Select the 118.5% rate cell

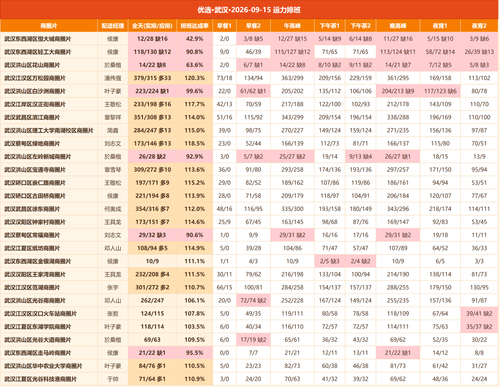coord(195,143)
